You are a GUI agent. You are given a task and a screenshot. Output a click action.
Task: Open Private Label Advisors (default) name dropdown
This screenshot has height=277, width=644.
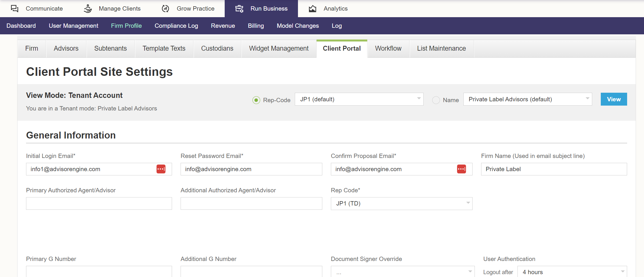tap(528, 99)
